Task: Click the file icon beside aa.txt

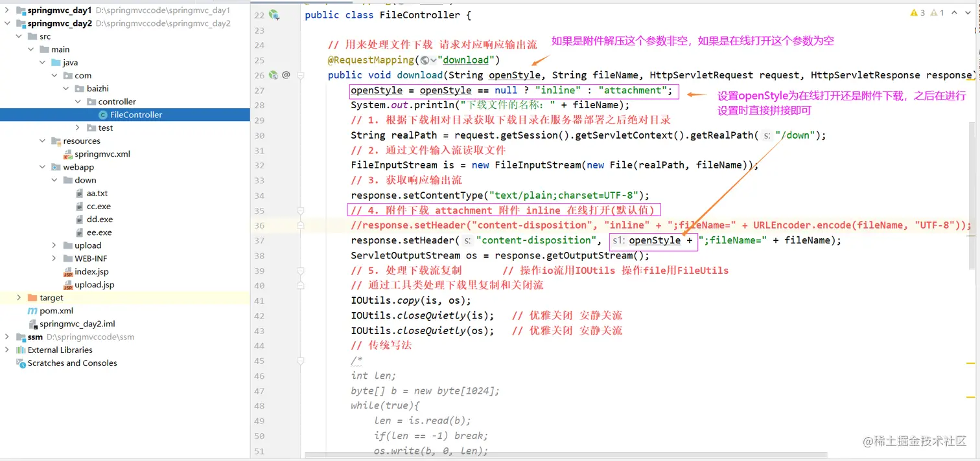Action: (x=80, y=193)
